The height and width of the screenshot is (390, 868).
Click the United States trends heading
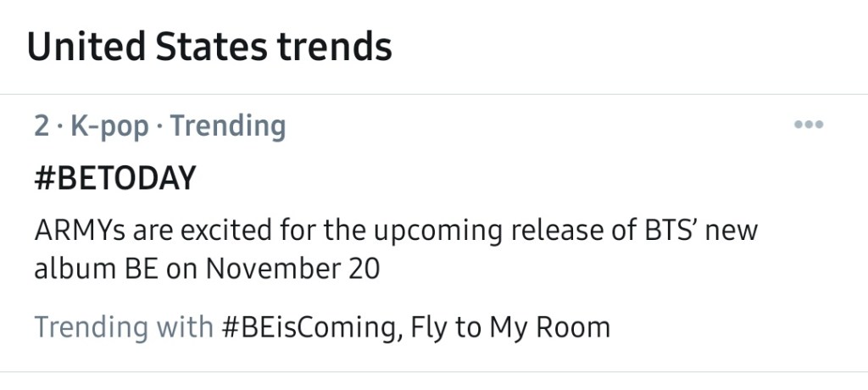[209, 46]
